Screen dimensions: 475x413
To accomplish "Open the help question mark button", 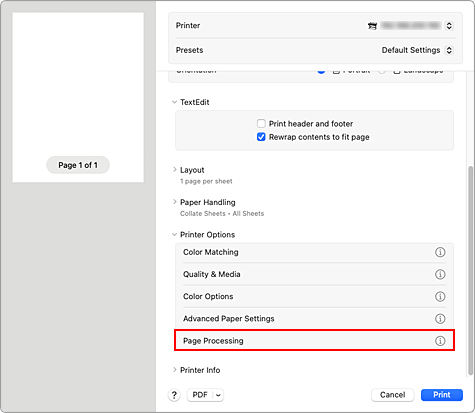I will 174,395.
